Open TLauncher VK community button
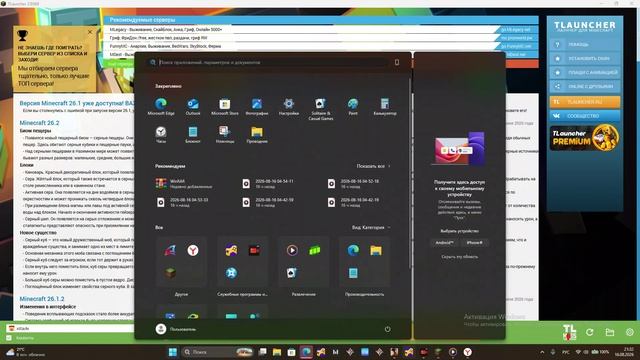This screenshot has width=640, height=360. coord(584,116)
